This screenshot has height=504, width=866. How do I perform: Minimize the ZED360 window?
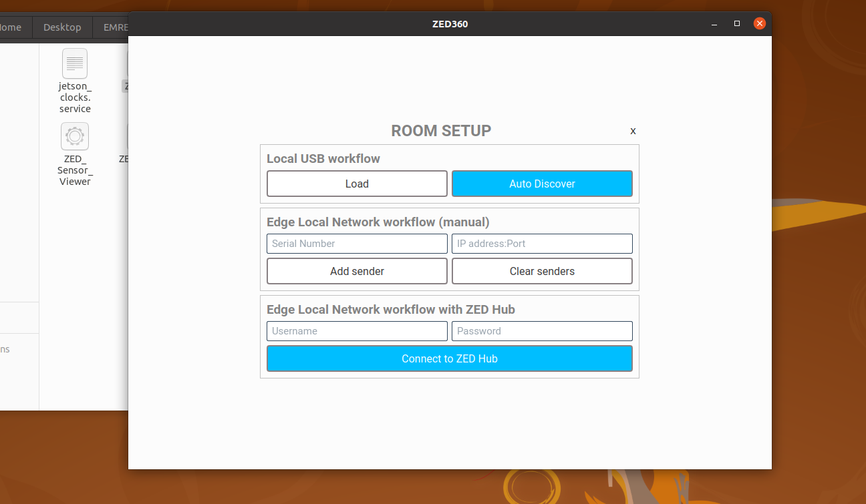tap(714, 23)
